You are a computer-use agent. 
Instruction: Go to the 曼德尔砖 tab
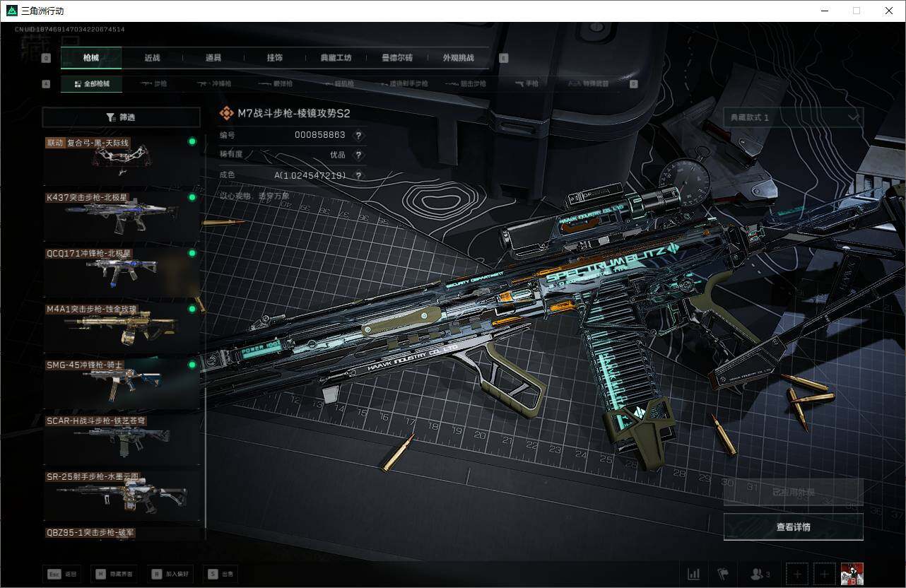click(397, 58)
